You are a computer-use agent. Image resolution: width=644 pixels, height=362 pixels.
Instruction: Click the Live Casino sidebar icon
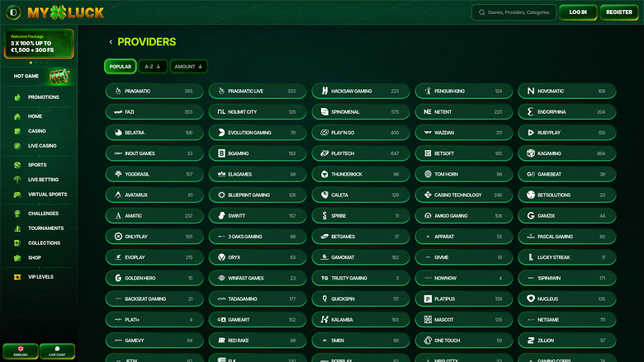click(x=17, y=146)
